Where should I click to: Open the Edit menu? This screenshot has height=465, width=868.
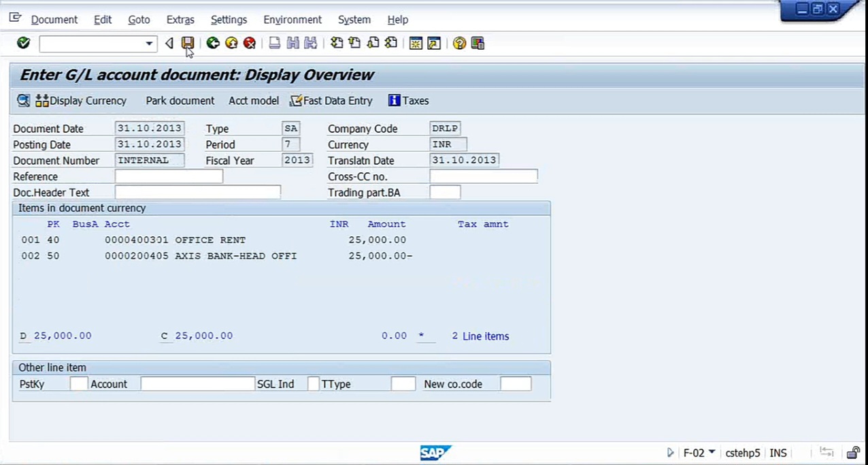103,20
